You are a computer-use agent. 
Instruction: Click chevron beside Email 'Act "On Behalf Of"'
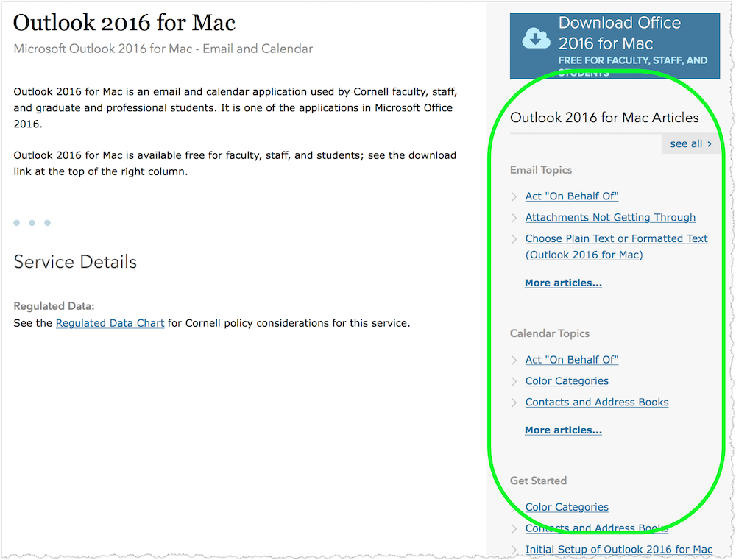pyautogui.click(x=514, y=196)
